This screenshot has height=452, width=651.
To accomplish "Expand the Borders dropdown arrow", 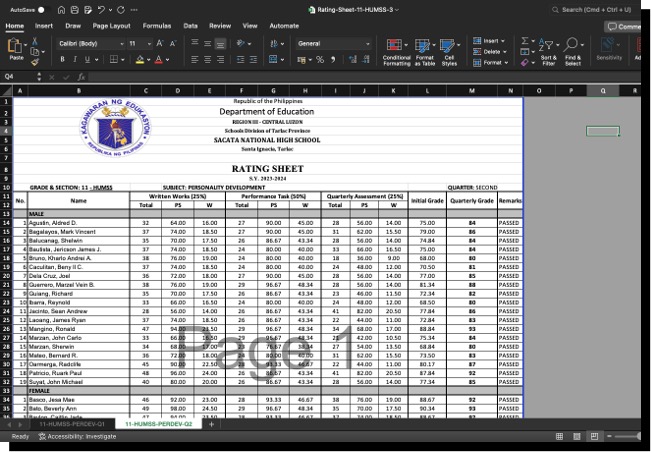I will (123, 60).
